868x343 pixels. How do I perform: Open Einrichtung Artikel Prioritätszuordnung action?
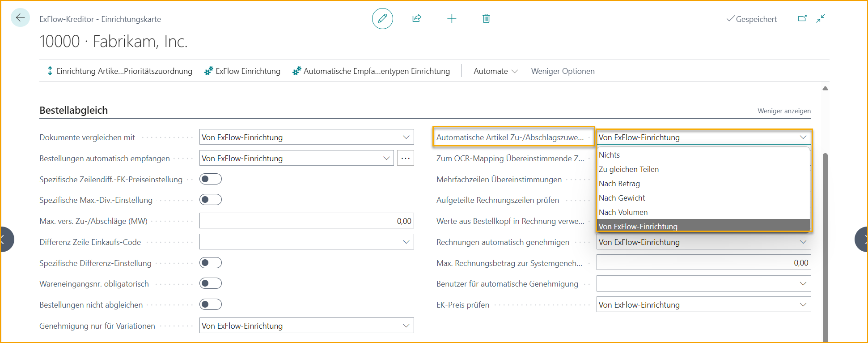[x=119, y=71]
